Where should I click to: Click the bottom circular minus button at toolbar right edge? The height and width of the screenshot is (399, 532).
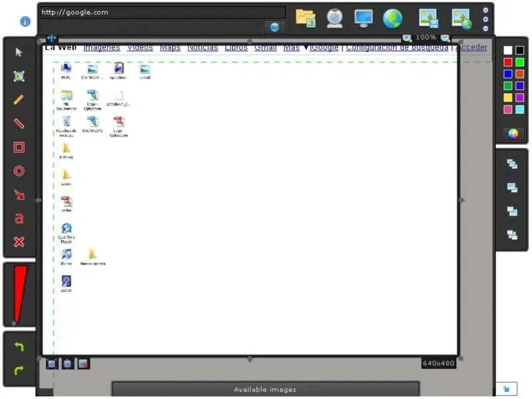pos(485,29)
